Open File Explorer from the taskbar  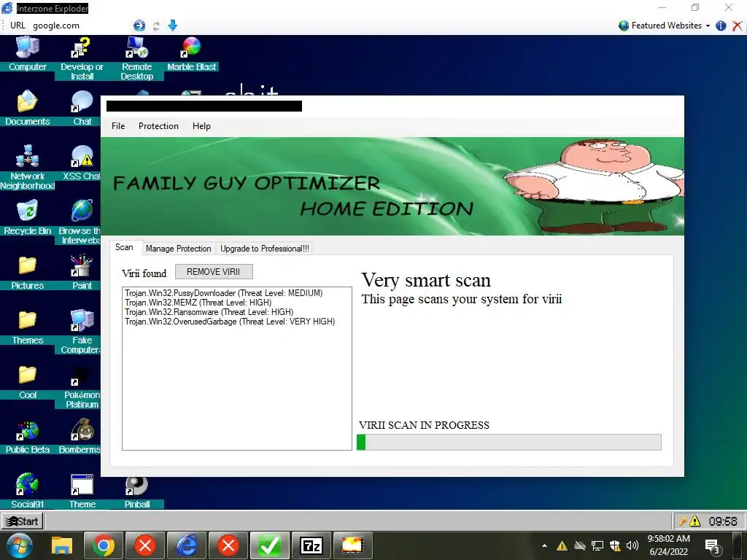click(62, 545)
